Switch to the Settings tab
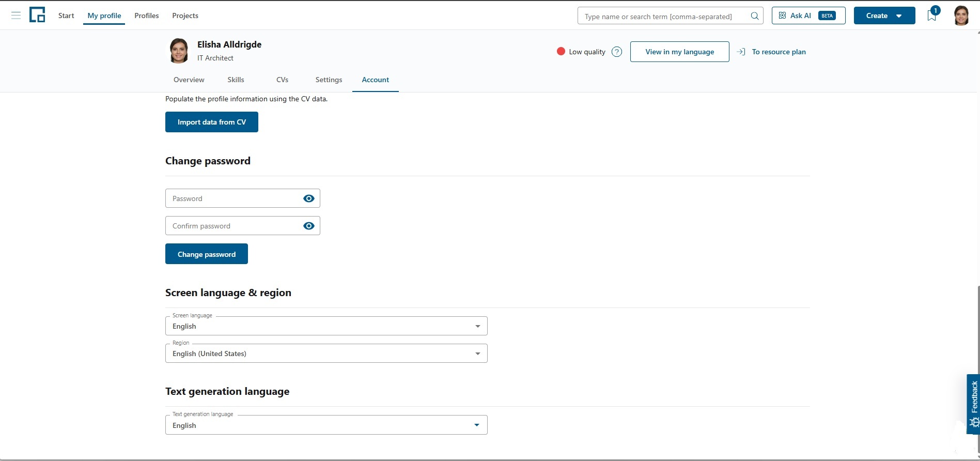Image resolution: width=980 pixels, height=461 pixels. 329,80
